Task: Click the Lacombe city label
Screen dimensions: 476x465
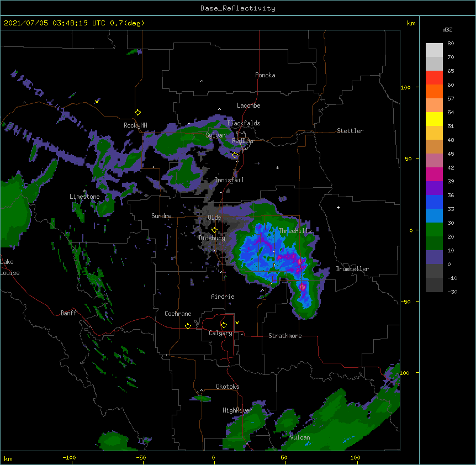Action: click(248, 105)
